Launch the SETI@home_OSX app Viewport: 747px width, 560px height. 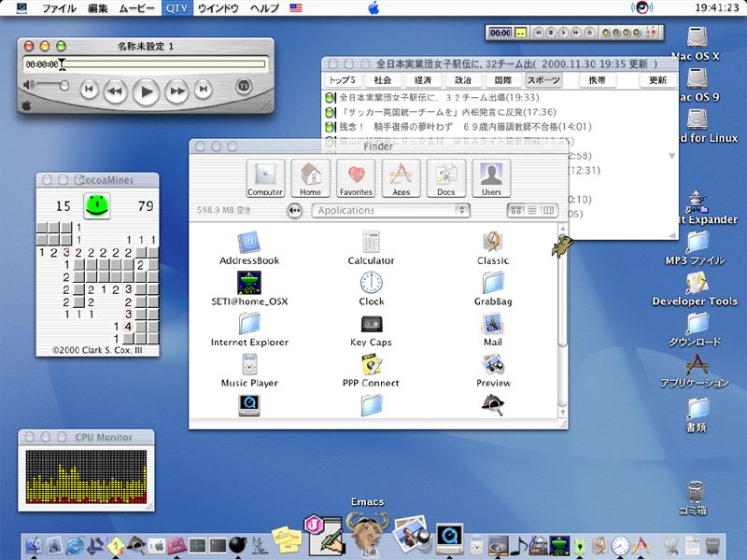(249, 283)
